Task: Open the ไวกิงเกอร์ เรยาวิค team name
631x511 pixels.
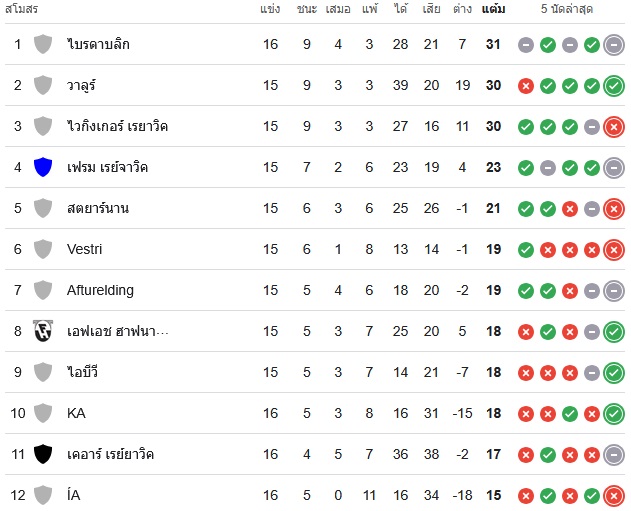Action: click(117, 126)
